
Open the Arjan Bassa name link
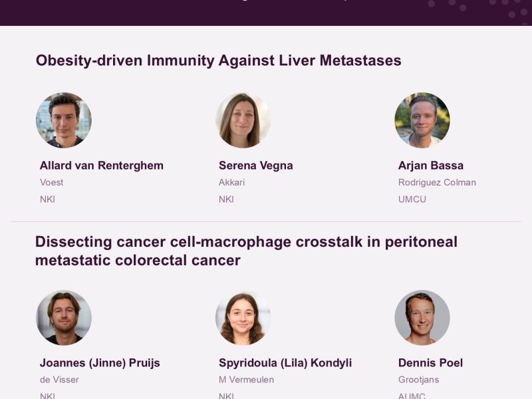point(431,166)
